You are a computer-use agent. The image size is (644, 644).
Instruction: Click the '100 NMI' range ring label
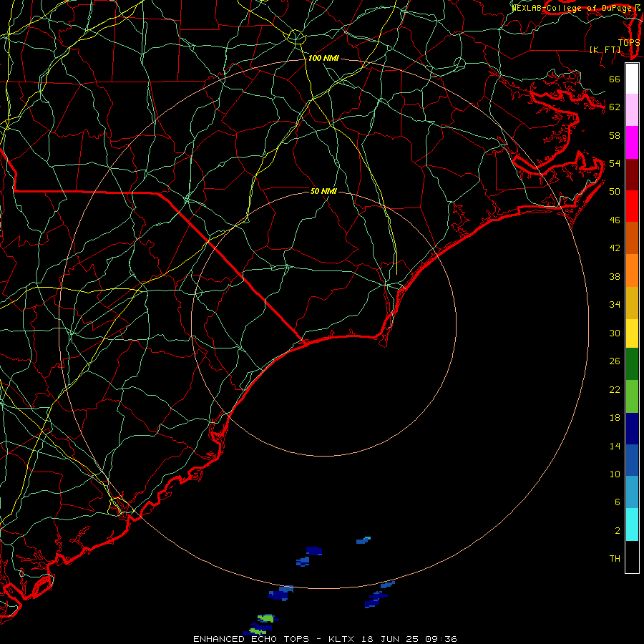(x=323, y=59)
